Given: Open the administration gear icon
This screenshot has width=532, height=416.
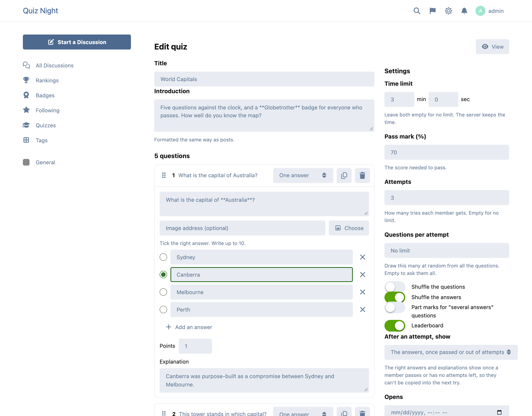Looking at the screenshot, I should tap(448, 11).
